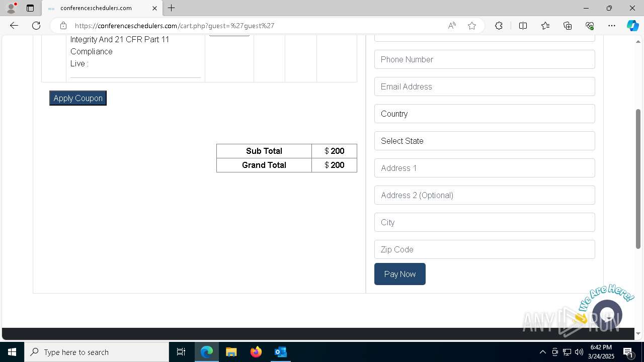Show hidden tray icons chevron

click(542, 352)
